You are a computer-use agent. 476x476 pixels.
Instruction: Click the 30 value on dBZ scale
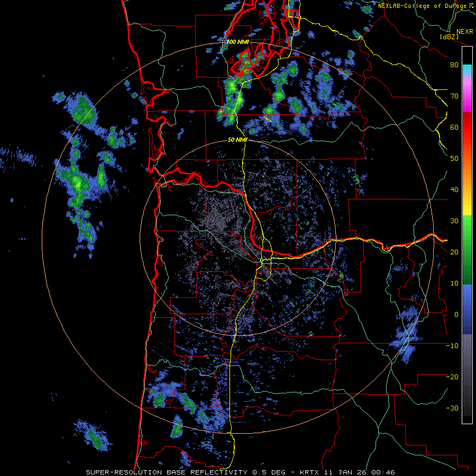click(x=454, y=221)
